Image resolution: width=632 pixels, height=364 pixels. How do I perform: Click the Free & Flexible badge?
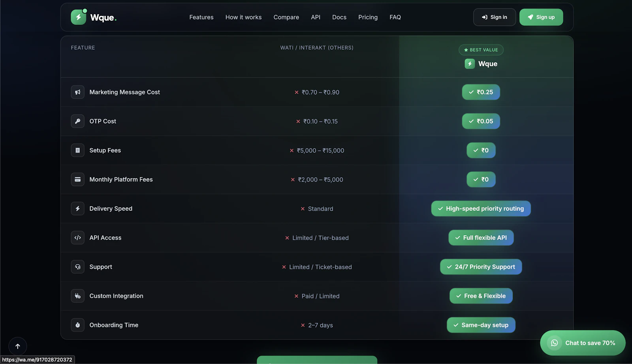481,296
